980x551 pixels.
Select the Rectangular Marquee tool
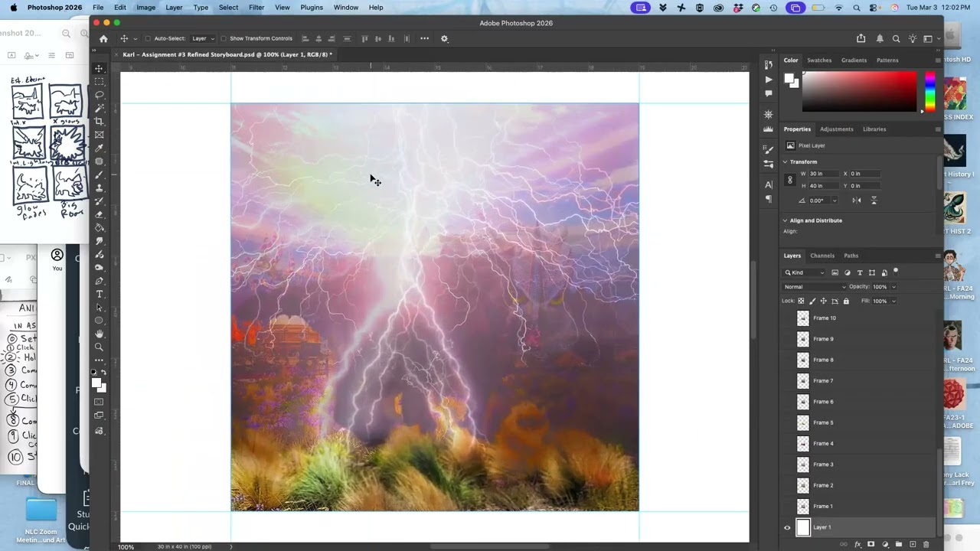(x=100, y=82)
